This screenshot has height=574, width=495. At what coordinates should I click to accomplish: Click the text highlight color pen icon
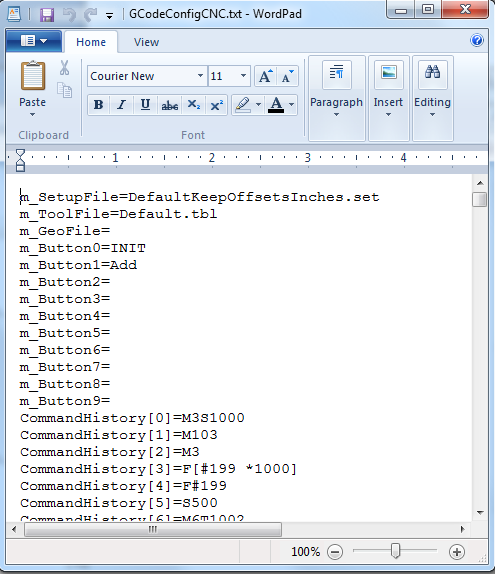(x=243, y=105)
